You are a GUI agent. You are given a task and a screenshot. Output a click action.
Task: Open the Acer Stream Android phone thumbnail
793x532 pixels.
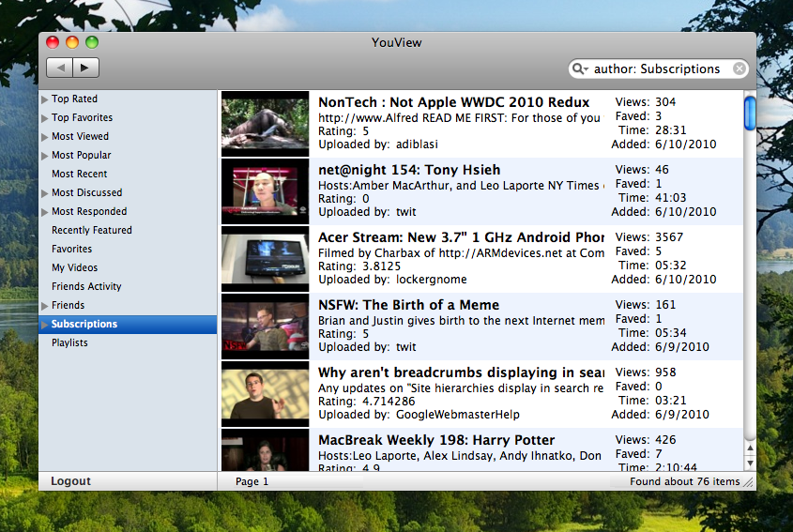point(265,259)
